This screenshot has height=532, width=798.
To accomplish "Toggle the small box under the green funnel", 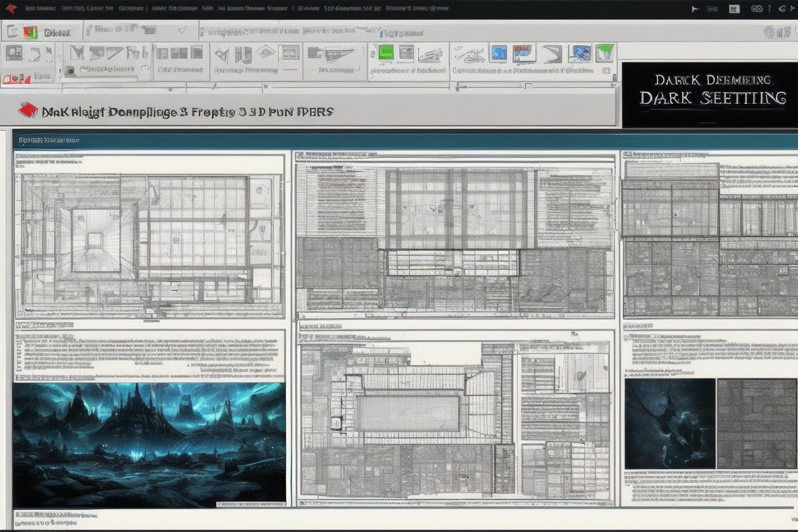I will click(x=605, y=70).
